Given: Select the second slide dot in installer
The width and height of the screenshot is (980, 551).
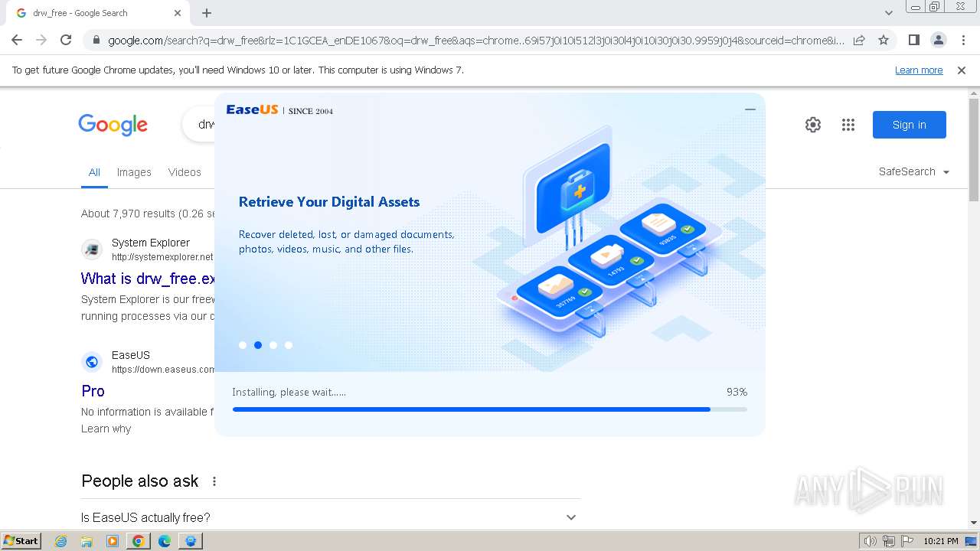Looking at the screenshot, I should point(258,345).
